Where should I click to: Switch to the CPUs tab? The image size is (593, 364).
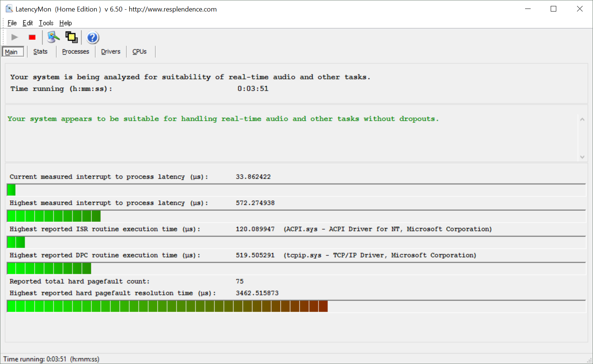pos(140,52)
